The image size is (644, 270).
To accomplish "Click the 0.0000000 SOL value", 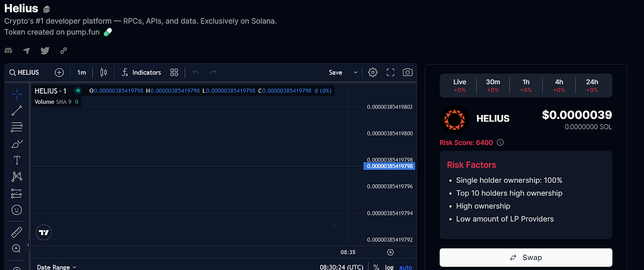I will pyautogui.click(x=588, y=127).
